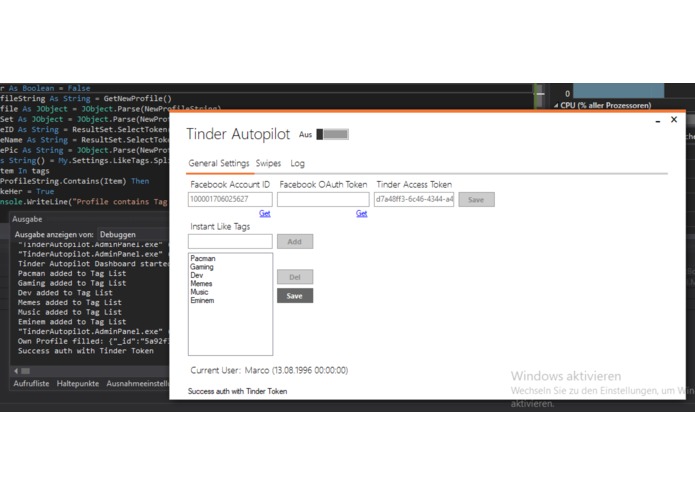Click the Ausgabe panel title

point(27,219)
